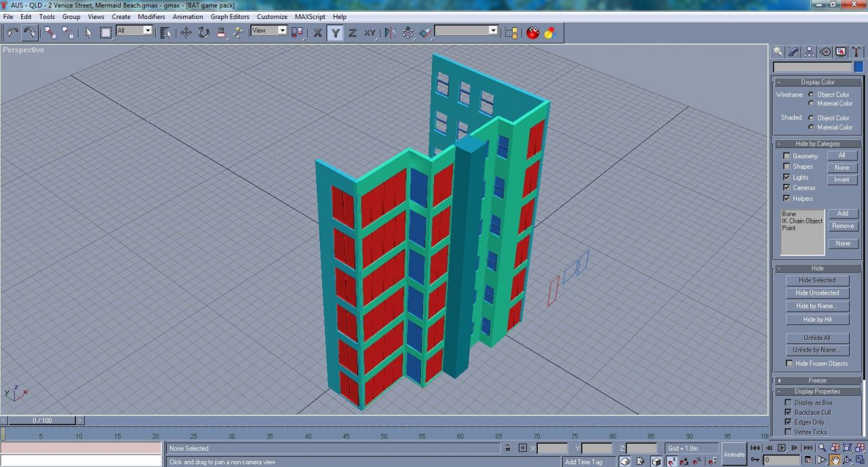
Task: Open the File menu
Action: [8, 17]
